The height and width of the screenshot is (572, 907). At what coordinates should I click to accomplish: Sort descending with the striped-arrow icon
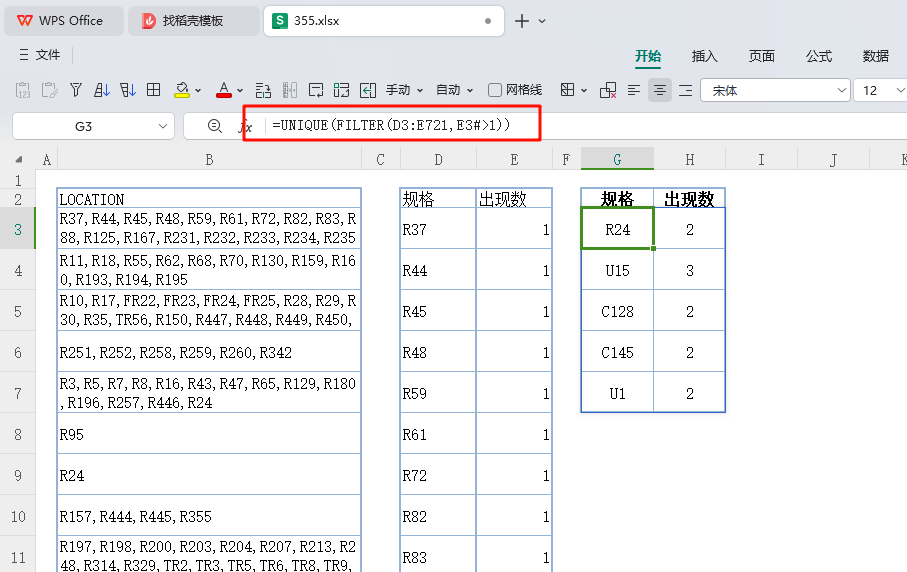(128, 90)
